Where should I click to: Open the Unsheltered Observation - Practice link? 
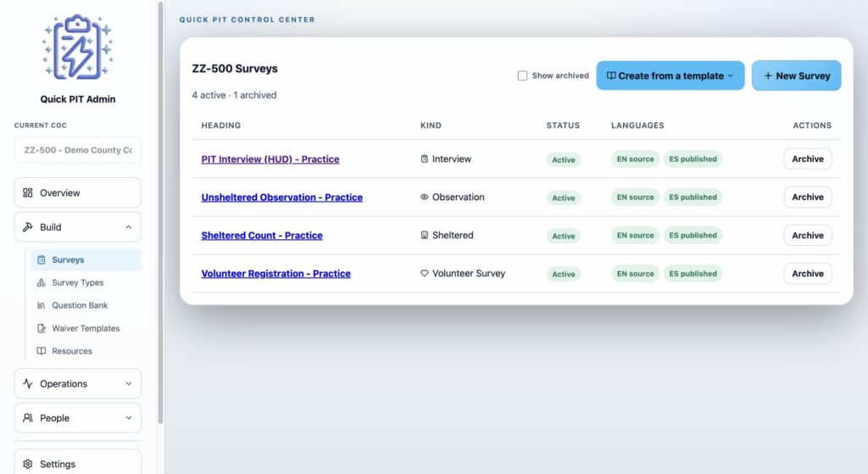click(281, 198)
